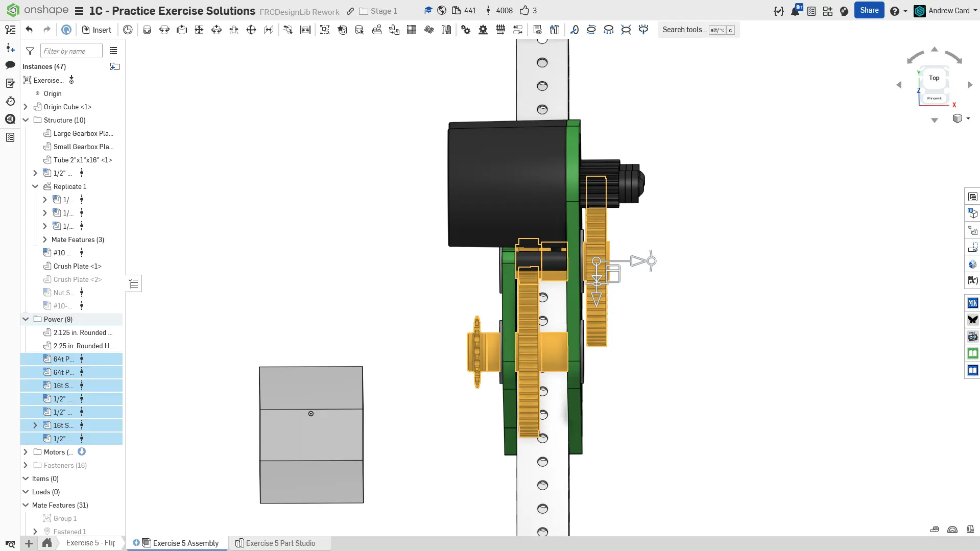Click the home icon in bottom tab bar
The height and width of the screenshot is (551, 980).
47,543
